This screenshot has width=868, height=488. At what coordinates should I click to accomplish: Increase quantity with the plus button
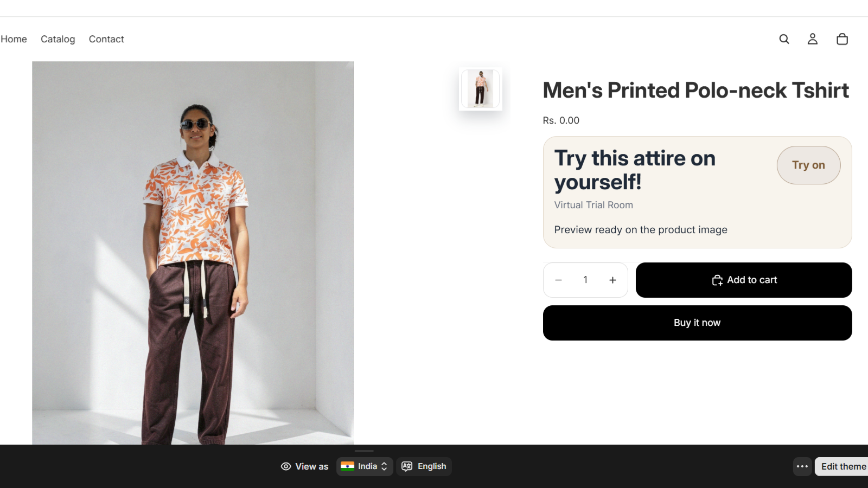click(x=612, y=280)
